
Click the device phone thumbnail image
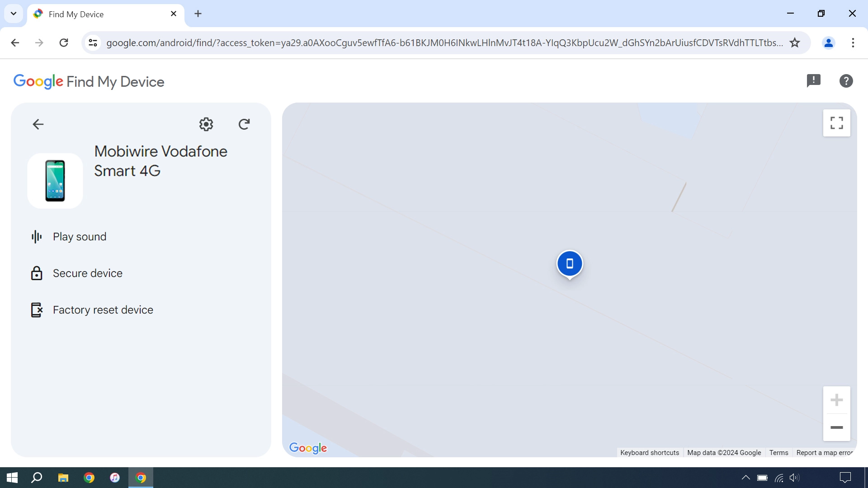55,181
